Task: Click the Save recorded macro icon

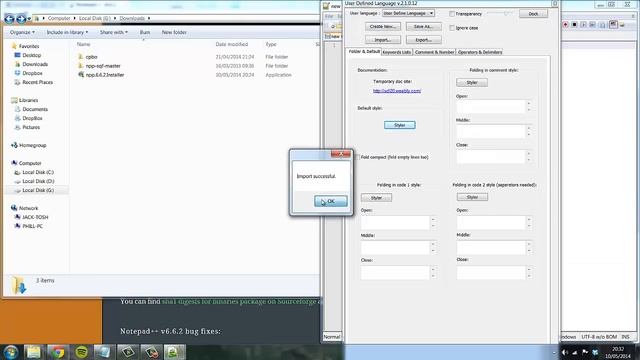Action: 602,25
